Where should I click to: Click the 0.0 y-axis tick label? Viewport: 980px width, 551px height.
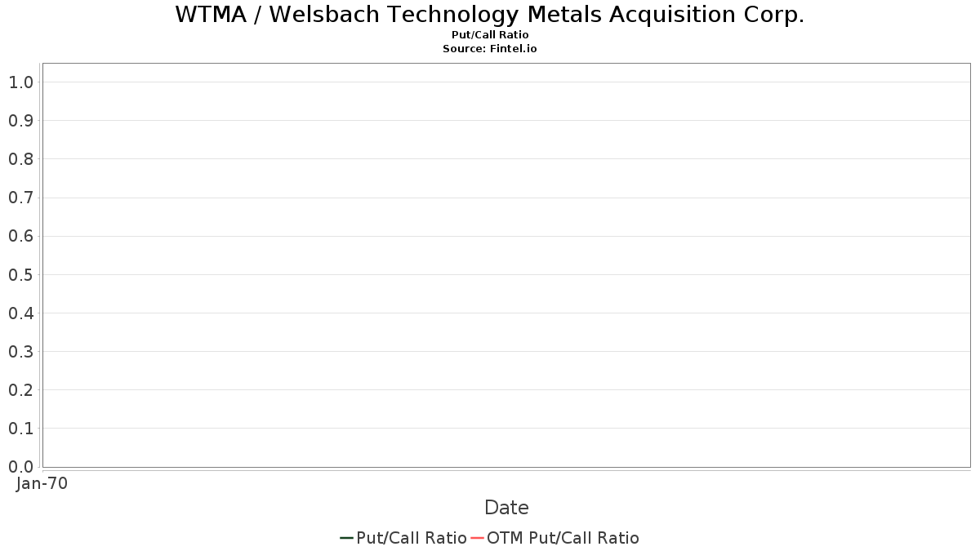(x=21, y=466)
